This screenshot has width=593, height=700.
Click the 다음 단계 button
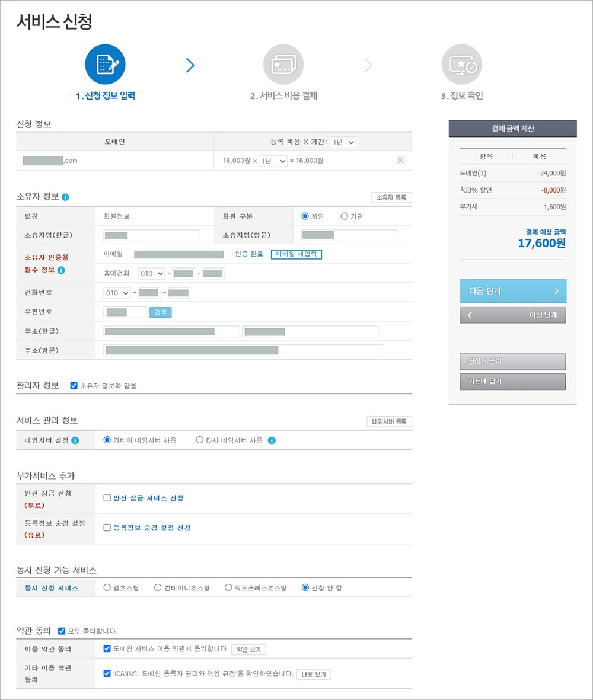pos(512,291)
